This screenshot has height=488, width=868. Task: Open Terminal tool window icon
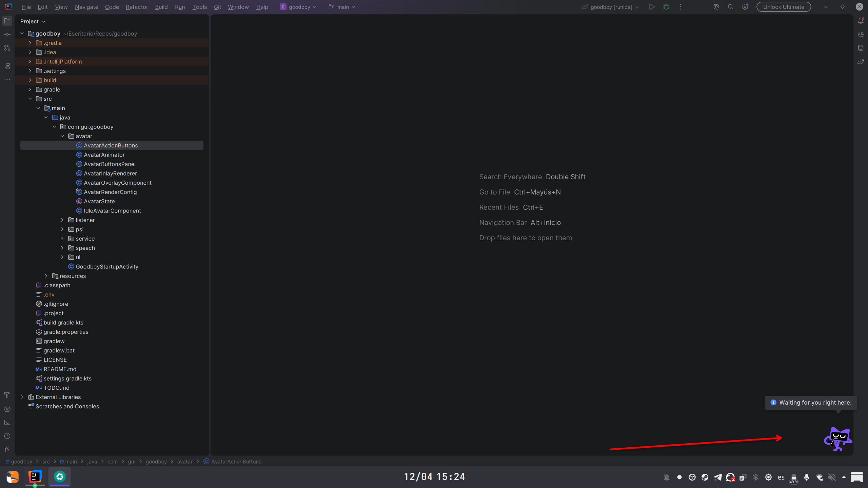(x=7, y=422)
